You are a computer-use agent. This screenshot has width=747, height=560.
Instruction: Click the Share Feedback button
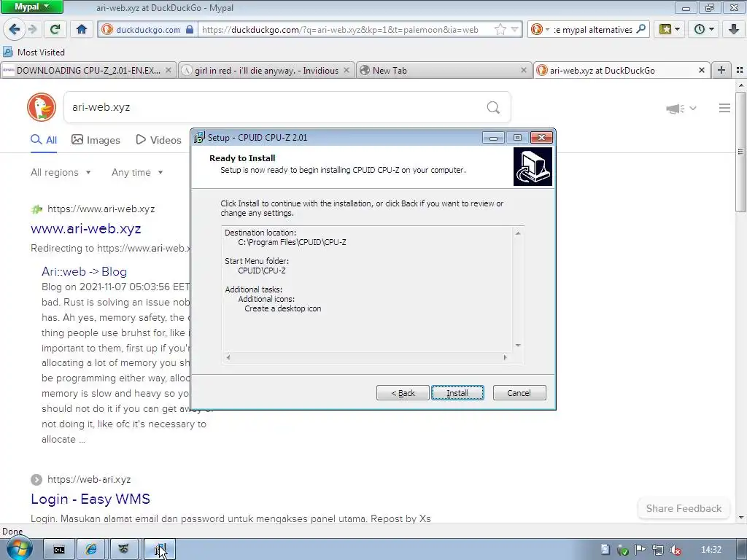coord(684,508)
